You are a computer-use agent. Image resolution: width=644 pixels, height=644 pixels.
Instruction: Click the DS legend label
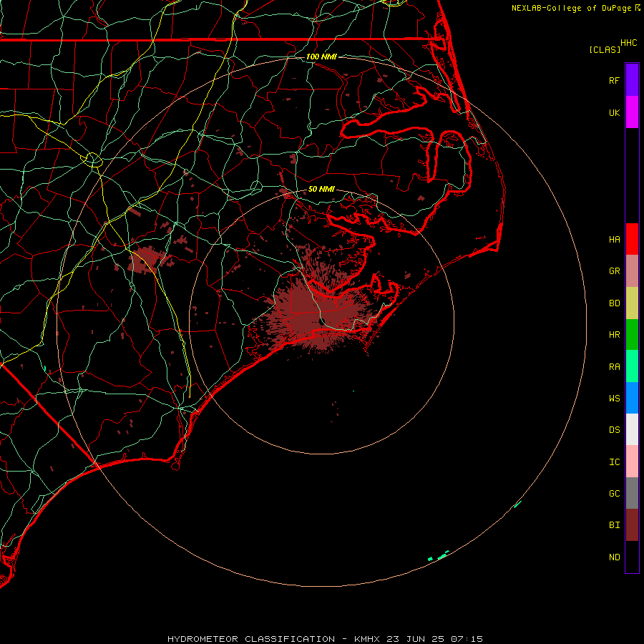pos(614,429)
